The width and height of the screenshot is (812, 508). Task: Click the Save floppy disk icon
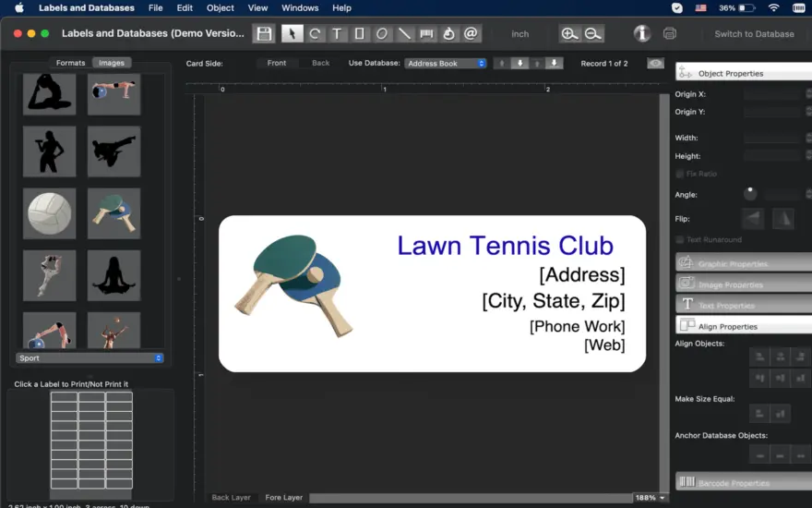click(264, 33)
